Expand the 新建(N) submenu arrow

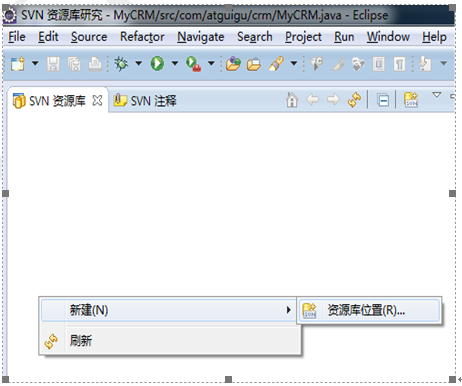click(288, 310)
